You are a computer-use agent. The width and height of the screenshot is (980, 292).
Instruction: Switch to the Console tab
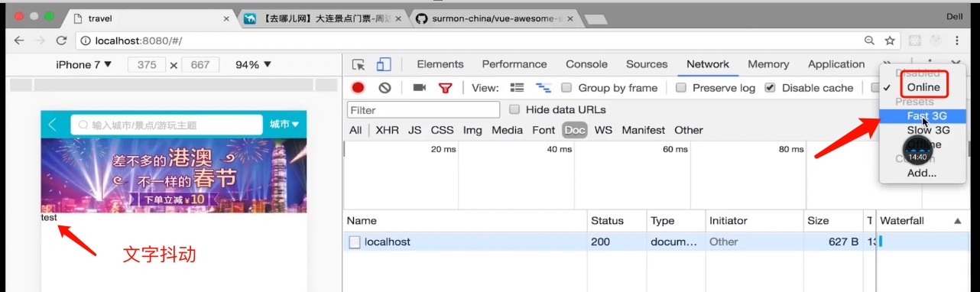586,64
